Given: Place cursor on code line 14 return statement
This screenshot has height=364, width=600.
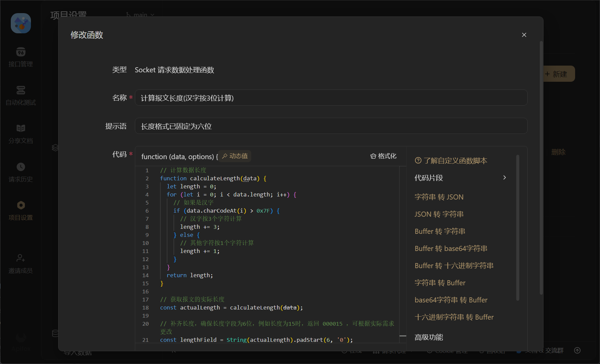Looking at the screenshot, I should click(x=190, y=276).
